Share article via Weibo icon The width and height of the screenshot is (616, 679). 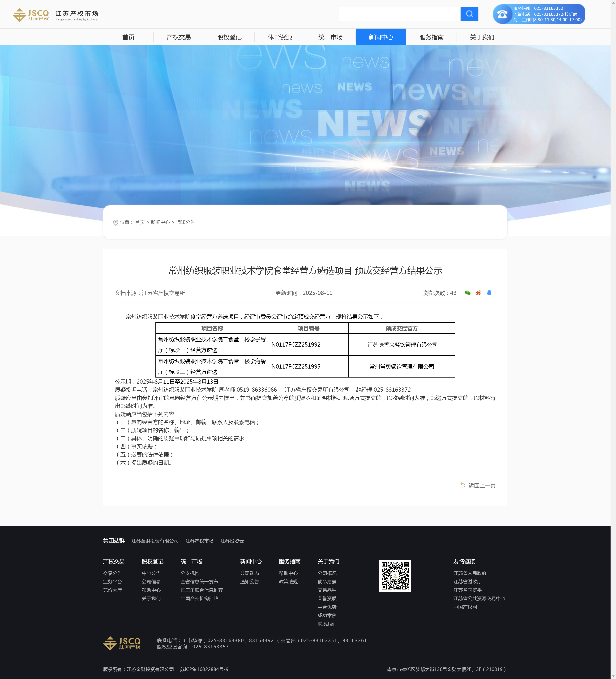coord(478,293)
